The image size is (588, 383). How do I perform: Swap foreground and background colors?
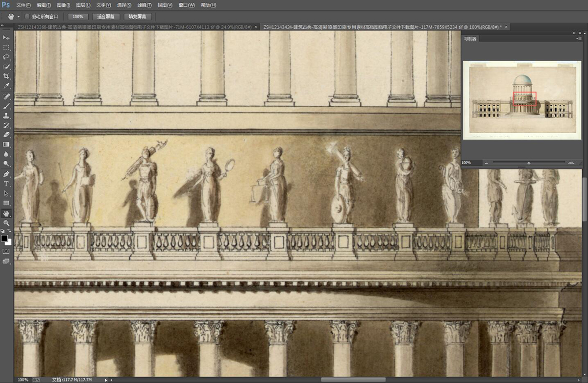(10, 231)
